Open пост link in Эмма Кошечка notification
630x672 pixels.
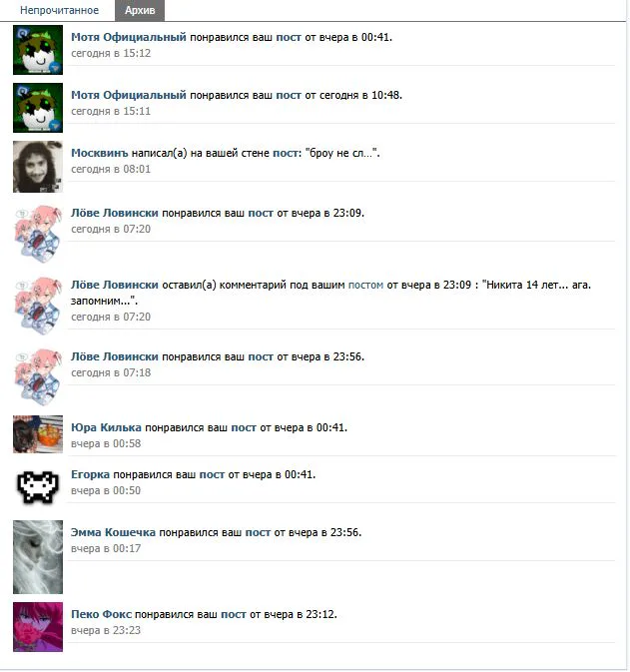tap(258, 533)
